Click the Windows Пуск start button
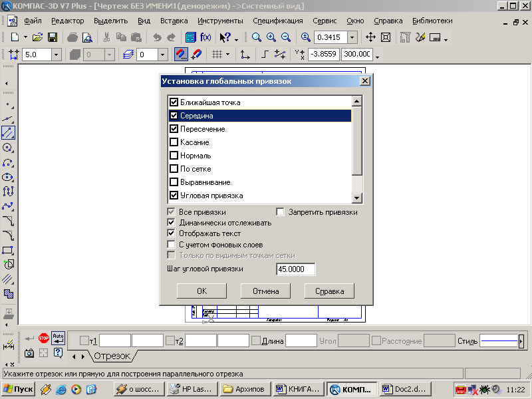The height and width of the screenshot is (399, 532). (x=18, y=389)
